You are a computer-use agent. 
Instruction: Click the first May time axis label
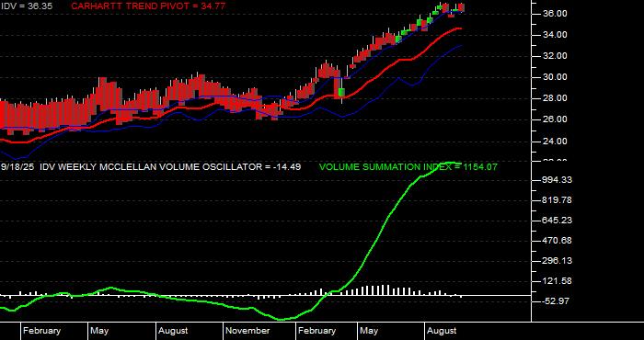[99, 331]
